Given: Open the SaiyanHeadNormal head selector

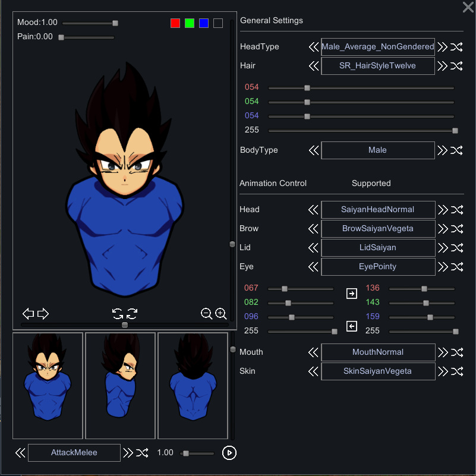Looking at the screenshot, I should click(x=378, y=210).
